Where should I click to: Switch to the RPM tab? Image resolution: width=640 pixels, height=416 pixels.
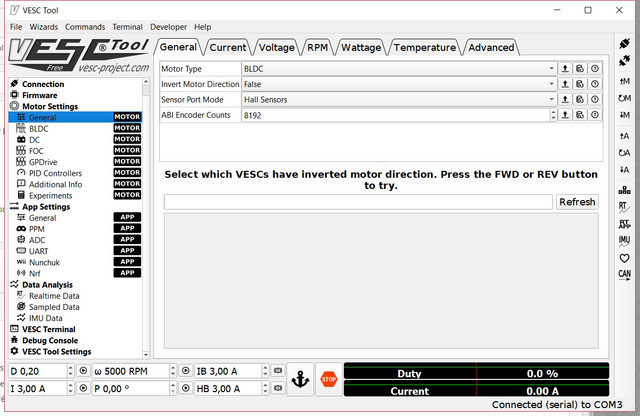[317, 47]
